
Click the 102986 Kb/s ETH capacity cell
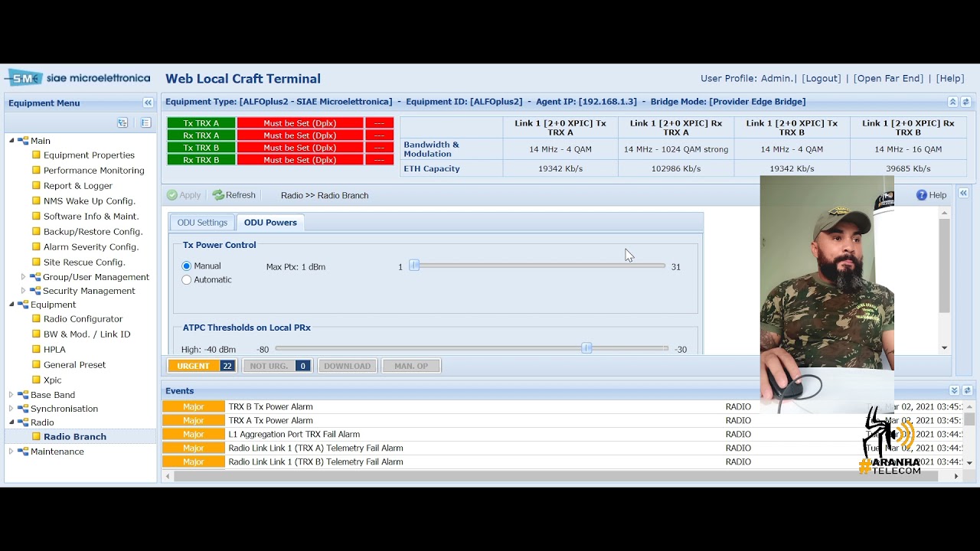(675, 168)
